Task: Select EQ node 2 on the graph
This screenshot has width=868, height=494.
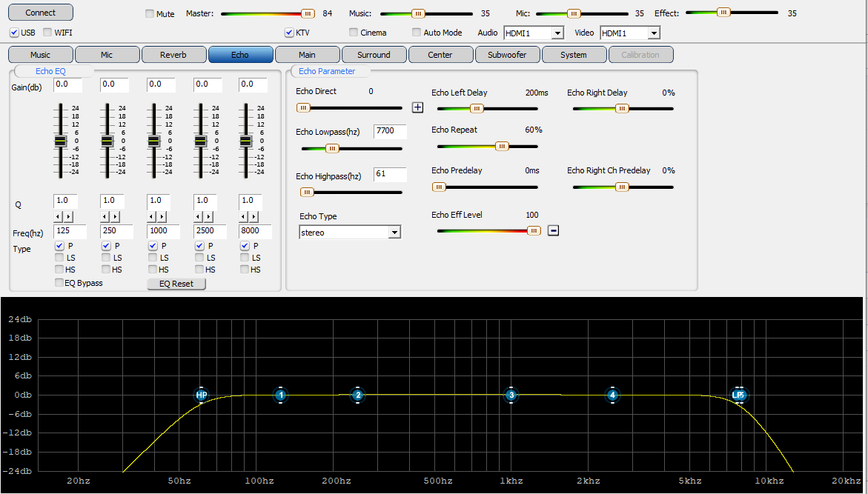Action: 357,395
